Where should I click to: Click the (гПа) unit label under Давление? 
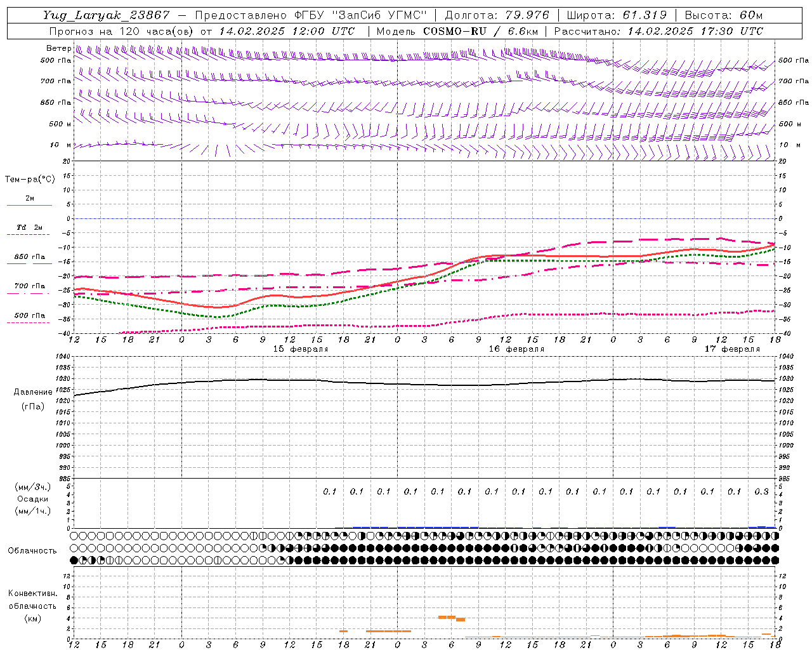33,406
